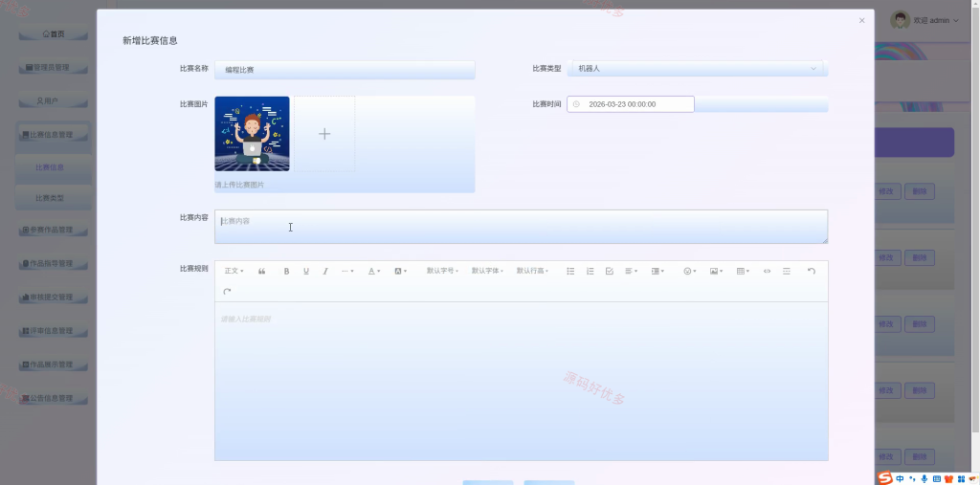This screenshot has width=980, height=485.
Task: Open the emoji picker dropdown
Action: click(x=689, y=272)
